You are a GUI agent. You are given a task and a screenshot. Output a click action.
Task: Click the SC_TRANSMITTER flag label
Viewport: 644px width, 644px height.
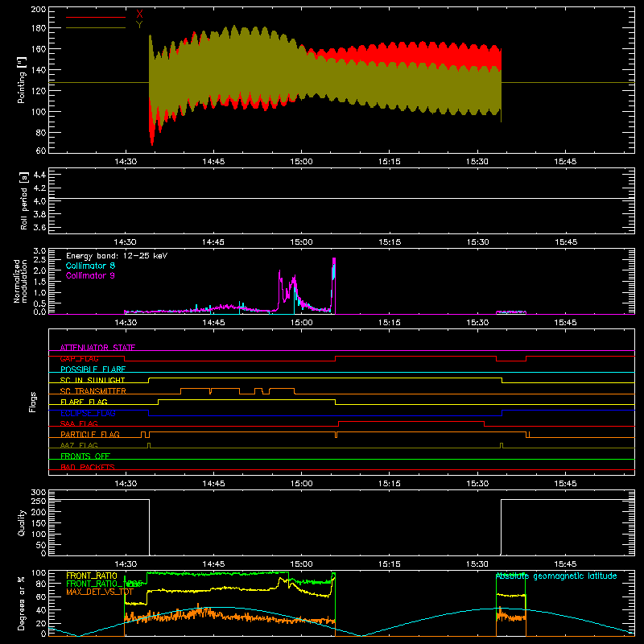(x=93, y=391)
